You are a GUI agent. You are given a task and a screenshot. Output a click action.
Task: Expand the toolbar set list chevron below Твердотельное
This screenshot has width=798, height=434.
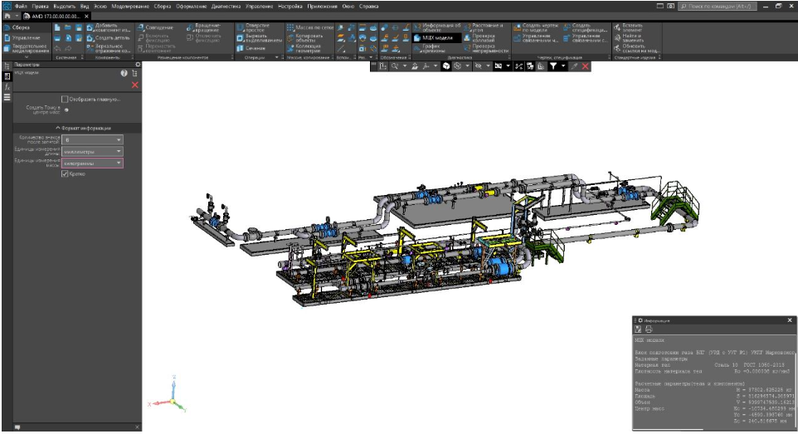(26, 57)
